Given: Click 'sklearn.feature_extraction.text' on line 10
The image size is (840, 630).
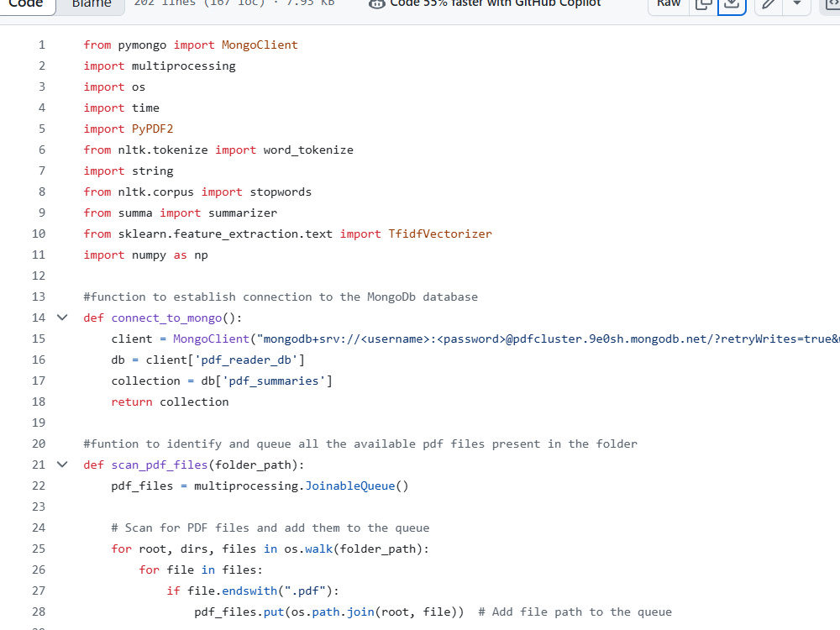Looking at the screenshot, I should [225, 234].
